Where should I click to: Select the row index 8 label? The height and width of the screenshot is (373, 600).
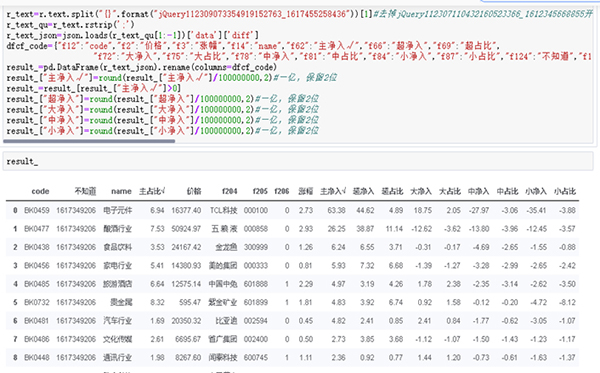click(15, 358)
